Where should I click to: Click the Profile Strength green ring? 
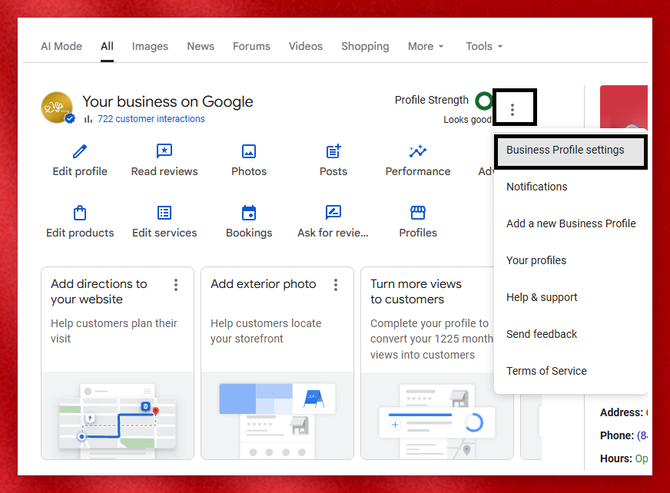point(484,101)
